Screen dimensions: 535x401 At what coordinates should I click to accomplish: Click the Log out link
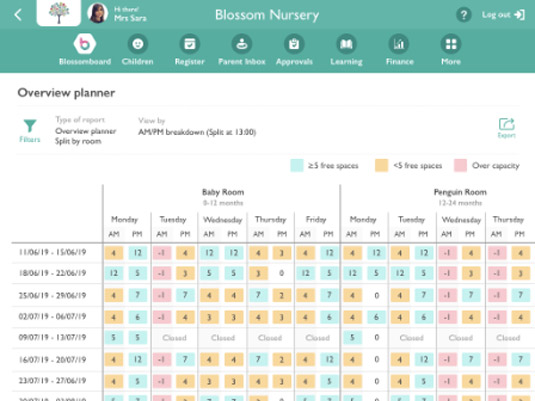click(503, 15)
